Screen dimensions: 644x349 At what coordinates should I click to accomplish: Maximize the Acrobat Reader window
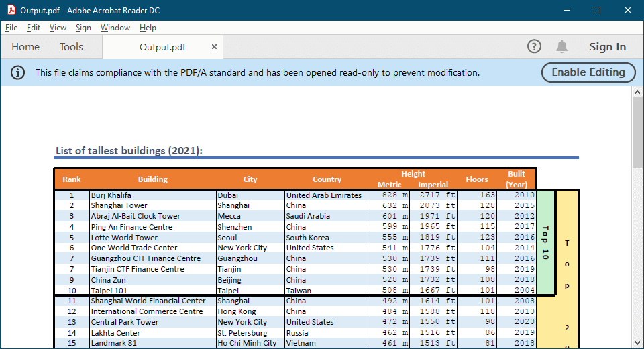596,10
